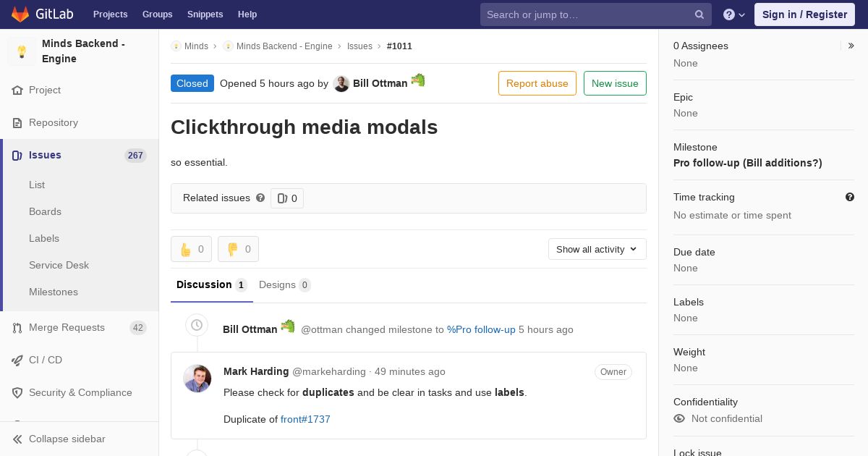Click the related issues count badge

tap(287, 198)
